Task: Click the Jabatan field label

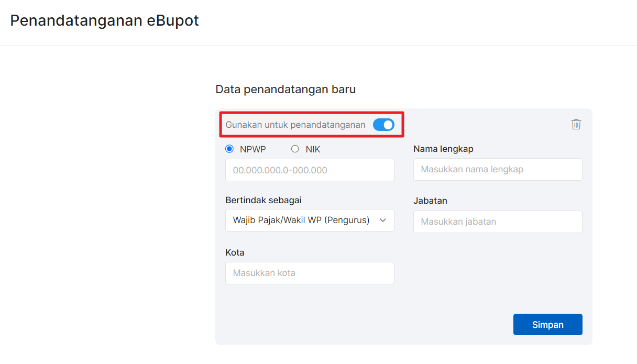Action: click(x=430, y=201)
